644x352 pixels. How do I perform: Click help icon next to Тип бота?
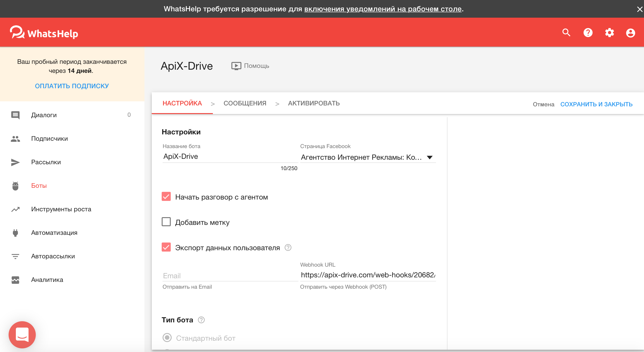201,320
